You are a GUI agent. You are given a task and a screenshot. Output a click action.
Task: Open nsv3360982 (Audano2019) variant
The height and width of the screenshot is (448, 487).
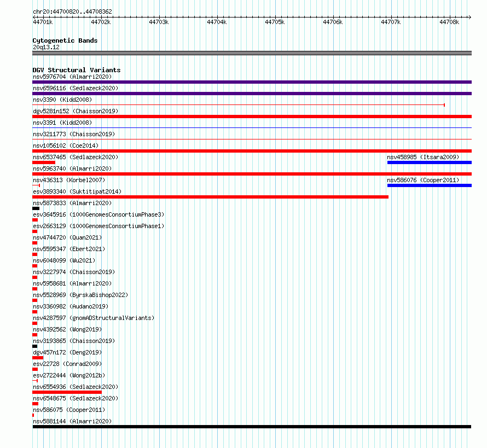71,306
